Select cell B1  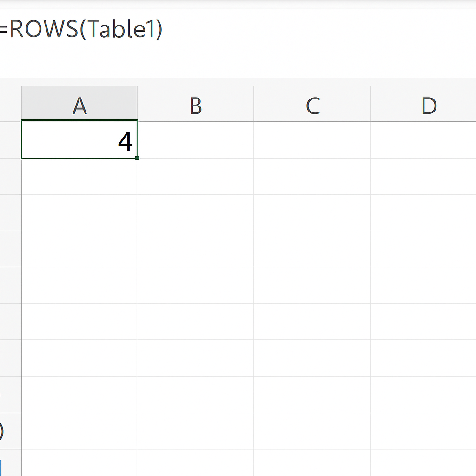tap(196, 140)
